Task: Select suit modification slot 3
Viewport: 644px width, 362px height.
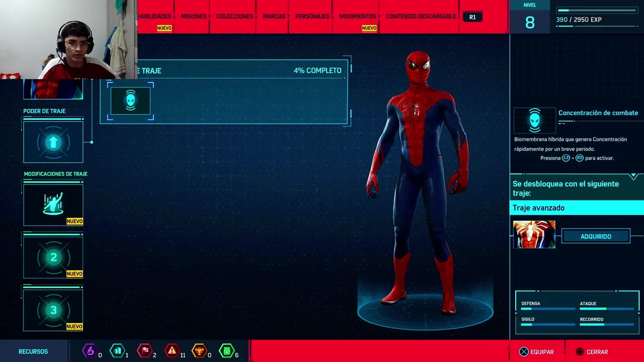Action: pyautogui.click(x=53, y=310)
